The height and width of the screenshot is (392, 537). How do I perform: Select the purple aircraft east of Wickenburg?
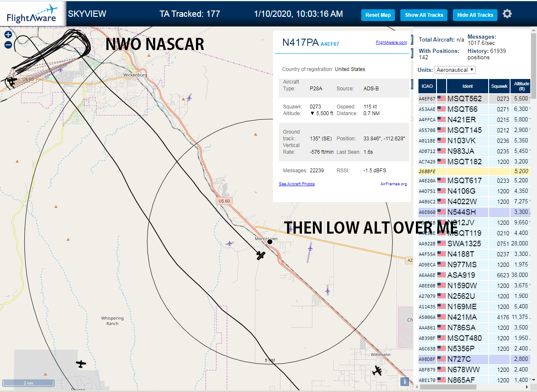[x=189, y=98]
